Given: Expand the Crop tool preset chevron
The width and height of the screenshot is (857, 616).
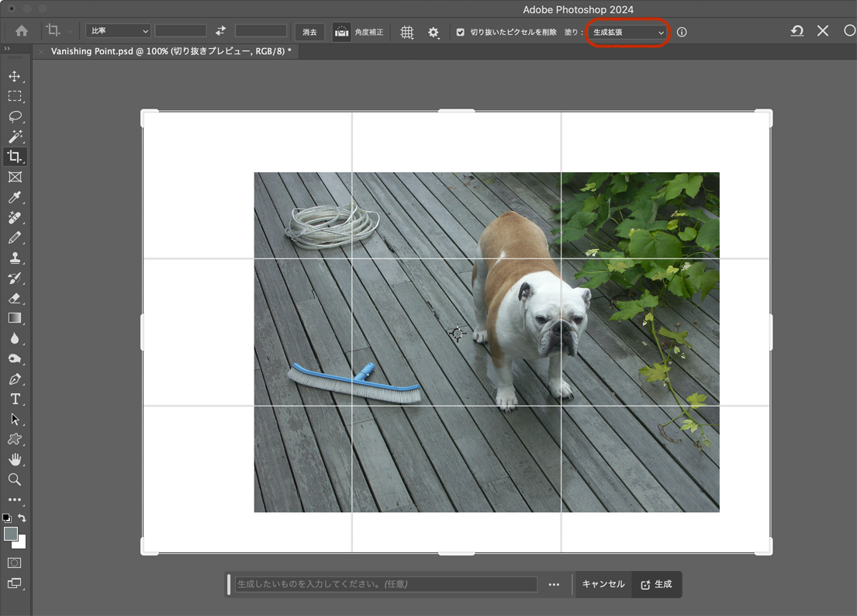Looking at the screenshot, I should click(68, 32).
